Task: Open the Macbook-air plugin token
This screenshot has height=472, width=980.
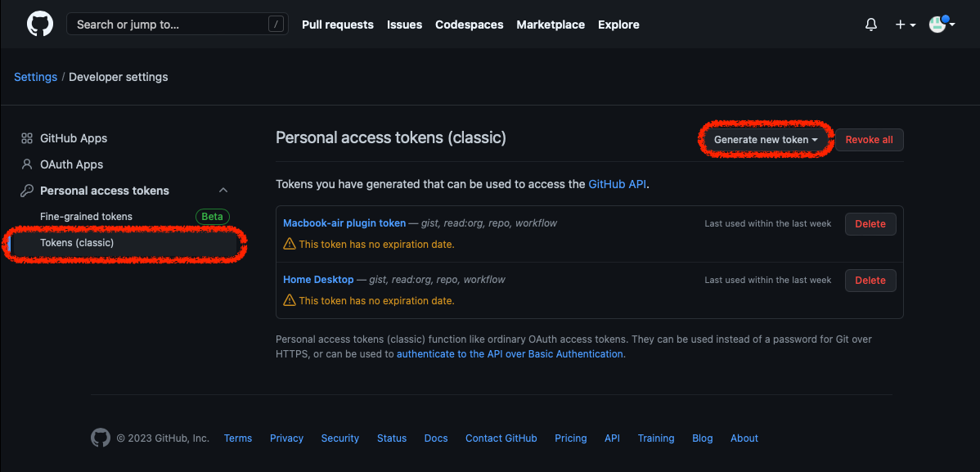Action: 344,223
